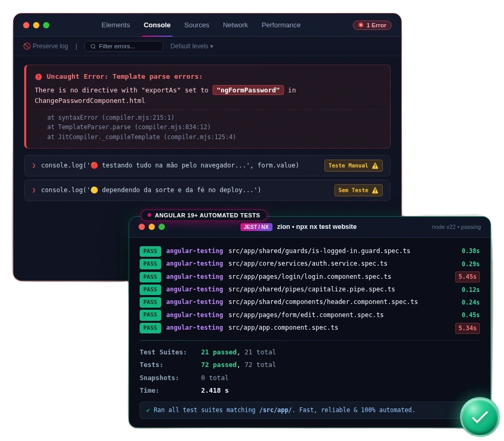Click warning triangle icon in Teste Manual badge

(375, 166)
